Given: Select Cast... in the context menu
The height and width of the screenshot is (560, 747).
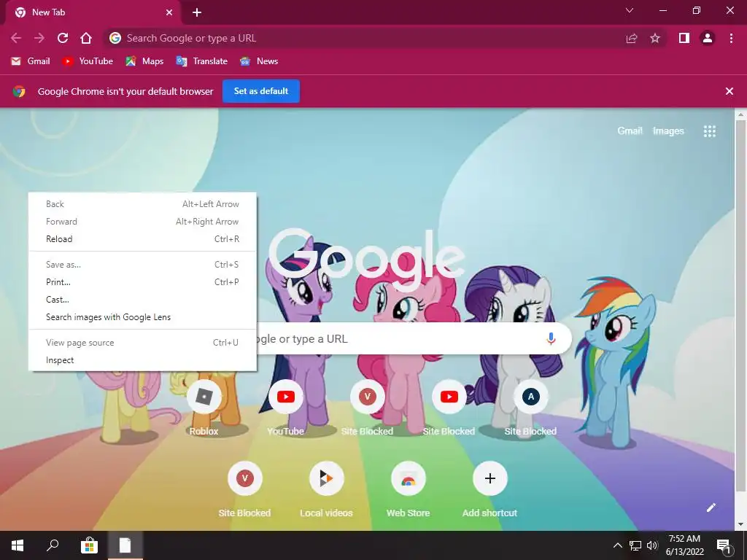Looking at the screenshot, I should pyautogui.click(x=142, y=300).
